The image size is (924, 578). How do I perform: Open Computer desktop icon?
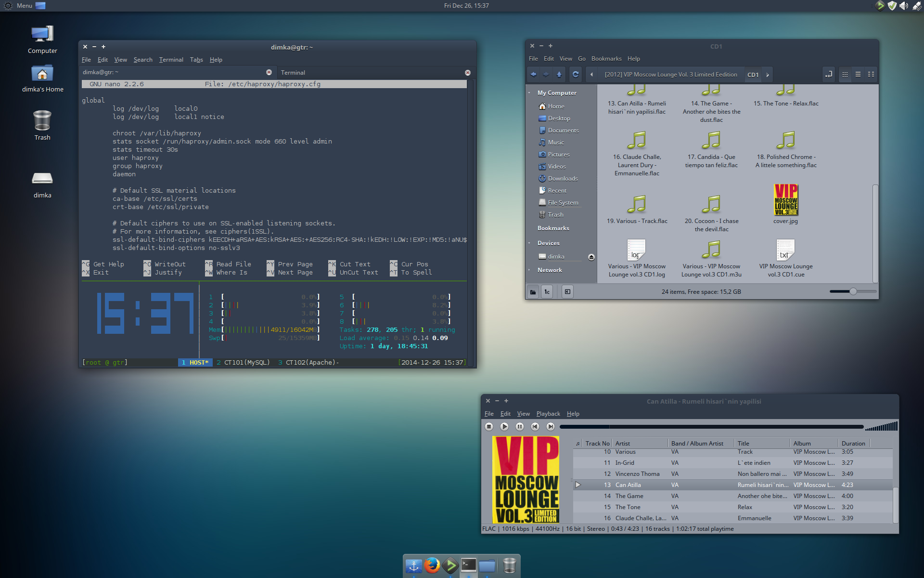[42, 40]
